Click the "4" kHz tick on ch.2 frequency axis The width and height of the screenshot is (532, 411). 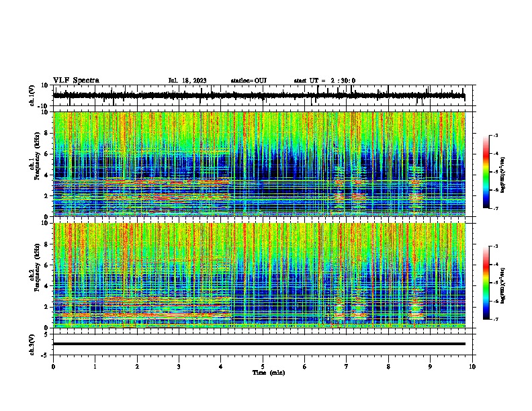click(x=47, y=286)
